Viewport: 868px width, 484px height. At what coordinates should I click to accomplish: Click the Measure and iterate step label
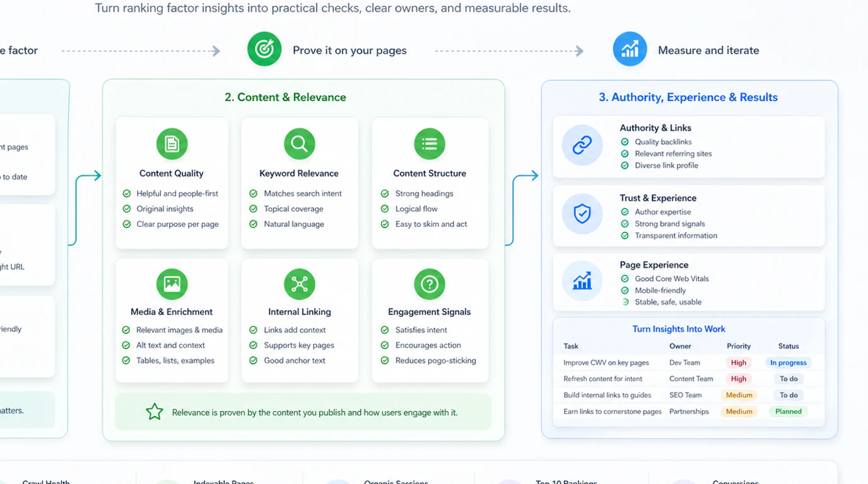tap(708, 50)
